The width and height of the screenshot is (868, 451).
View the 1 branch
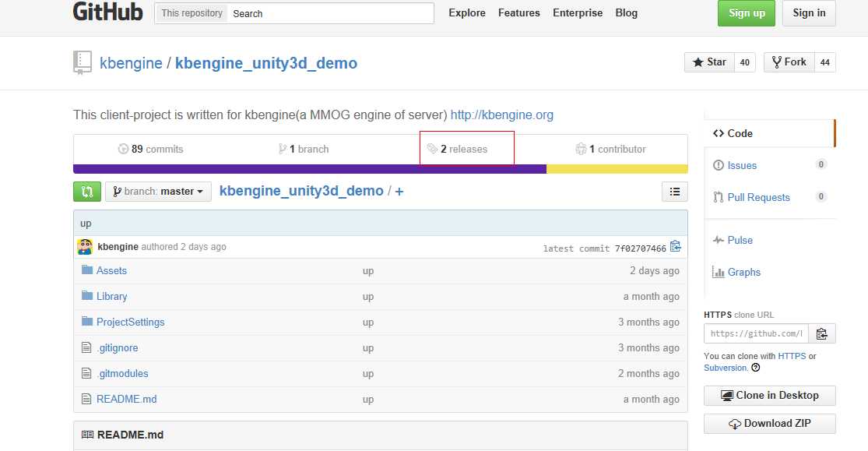[x=304, y=149]
